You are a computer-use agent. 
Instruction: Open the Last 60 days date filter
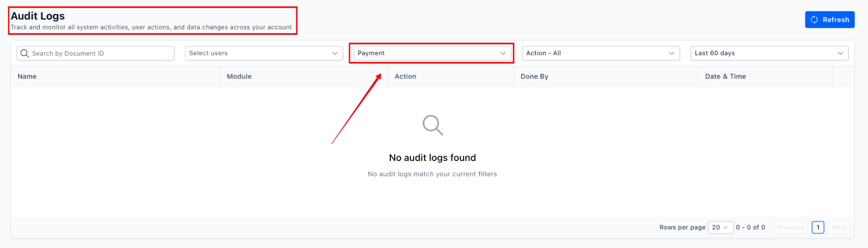pyautogui.click(x=765, y=53)
